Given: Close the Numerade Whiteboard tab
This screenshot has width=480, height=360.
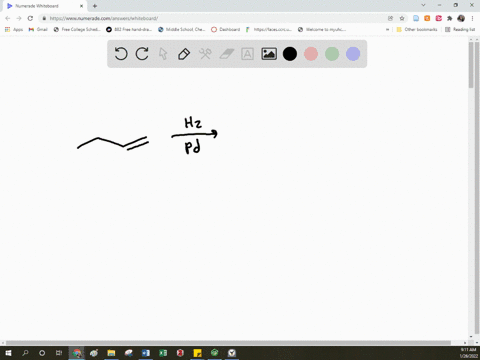Looking at the screenshot, I should 81,6.
